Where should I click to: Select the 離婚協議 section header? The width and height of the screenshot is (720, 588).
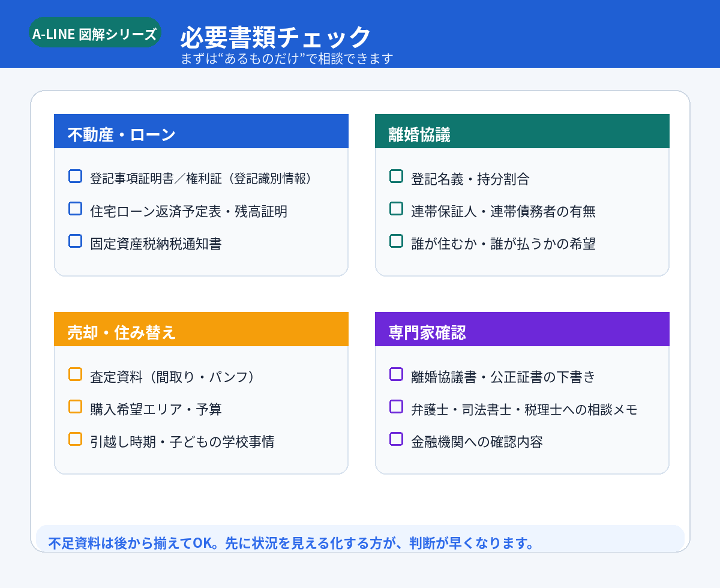click(x=522, y=131)
